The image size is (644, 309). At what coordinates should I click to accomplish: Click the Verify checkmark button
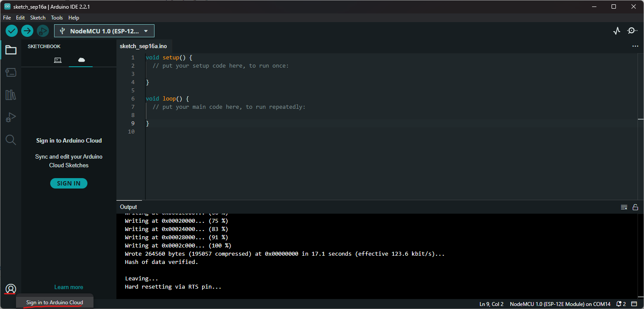[12, 31]
